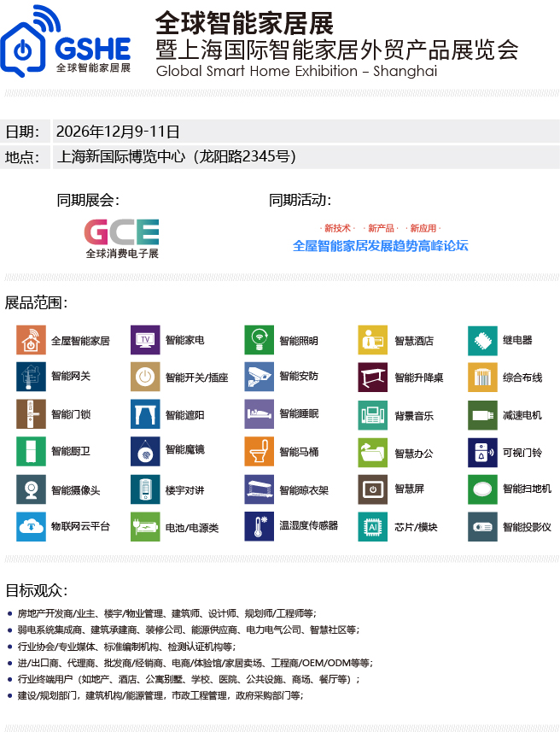Select the 智慧酒店 icon
Image resolution: width=560 pixels, height=732 pixels.
[x=372, y=340]
